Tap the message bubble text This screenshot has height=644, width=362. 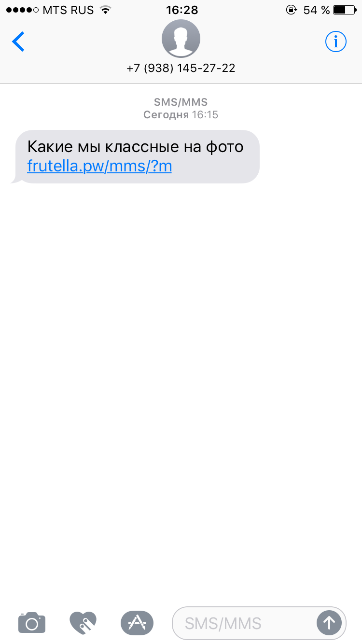click(135, 146)
